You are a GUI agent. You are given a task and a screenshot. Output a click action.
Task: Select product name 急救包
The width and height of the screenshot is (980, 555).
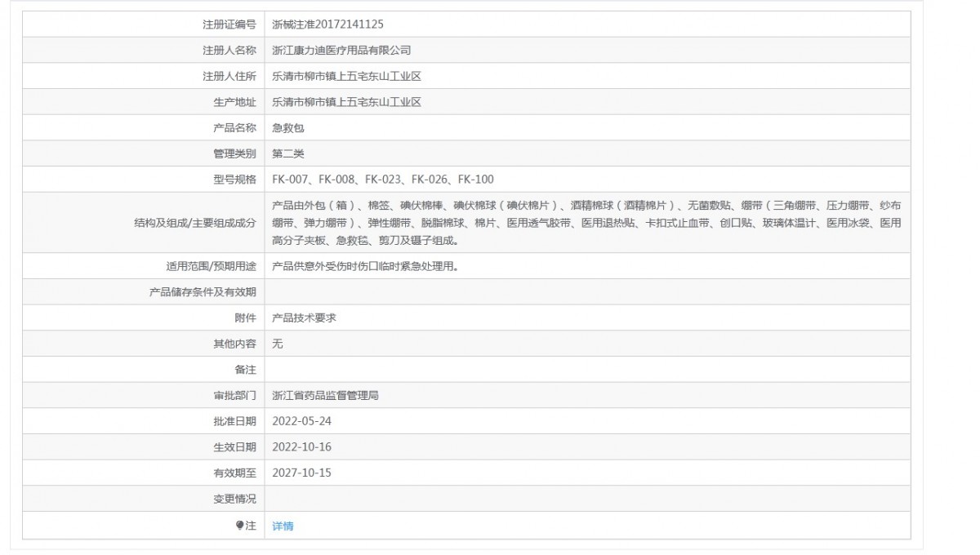(x=288, y=128)
